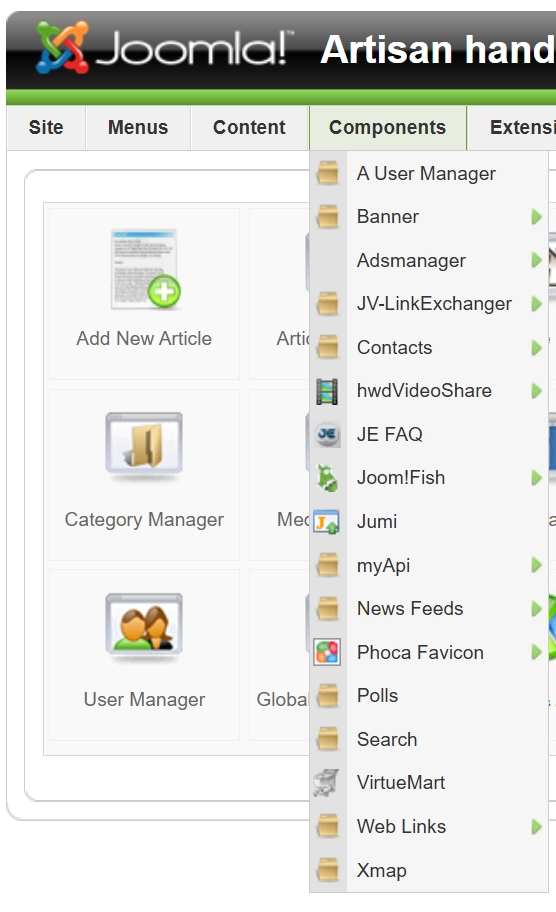This screenshot has width=556, height=912.
Task: Click the hwdVideoShare film strip icon
Action: pyautogui.click(x=327, y=391)
